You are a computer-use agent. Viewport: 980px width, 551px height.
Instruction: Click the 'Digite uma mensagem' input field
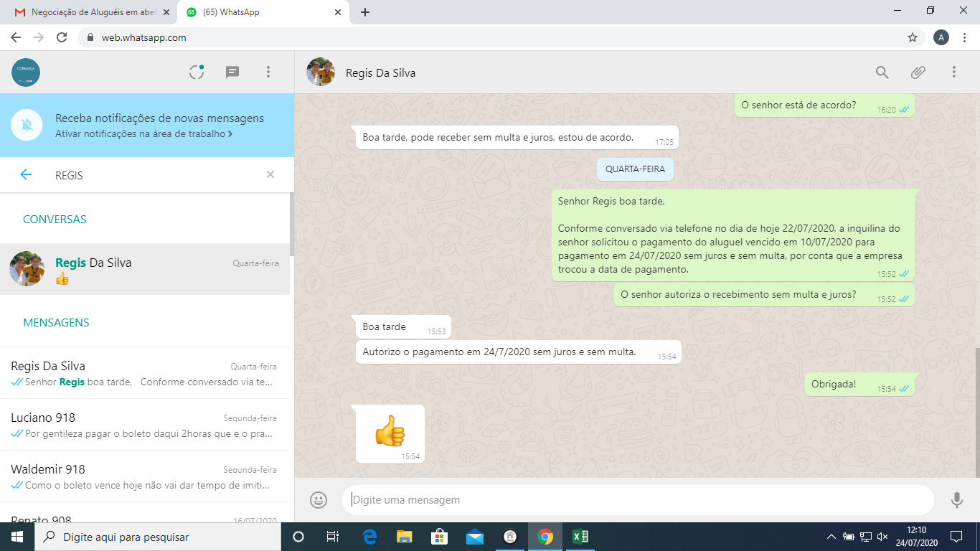[x=637, y=499]
